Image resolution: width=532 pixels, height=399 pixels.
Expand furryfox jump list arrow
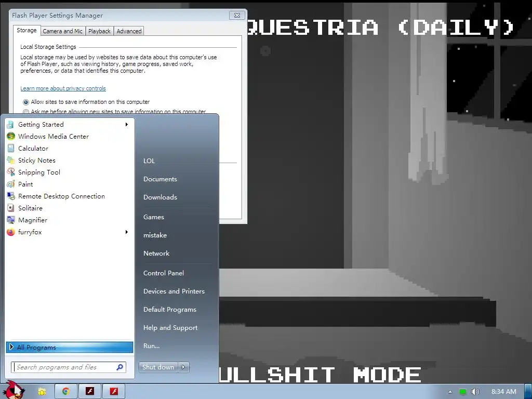click(127, 232)
